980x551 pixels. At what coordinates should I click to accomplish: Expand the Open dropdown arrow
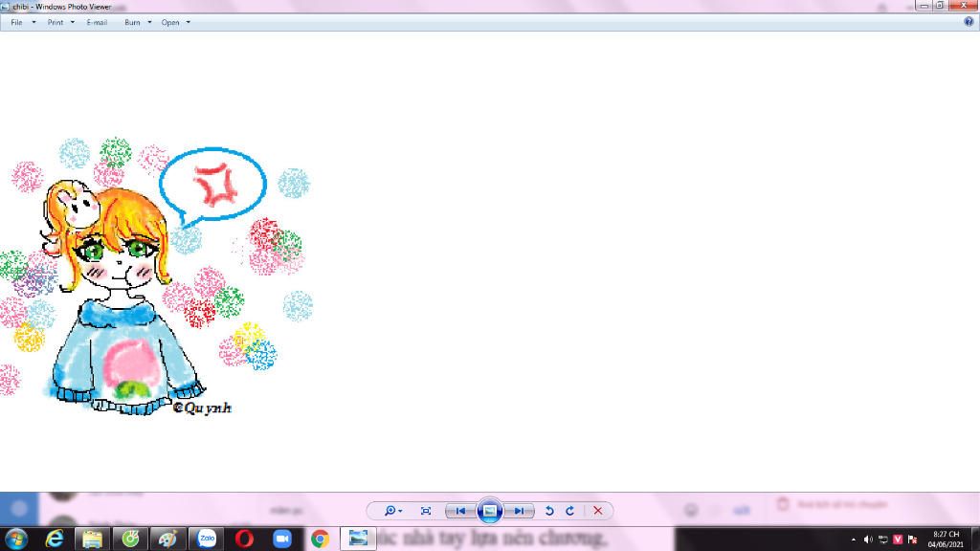[x=189, y=23]
